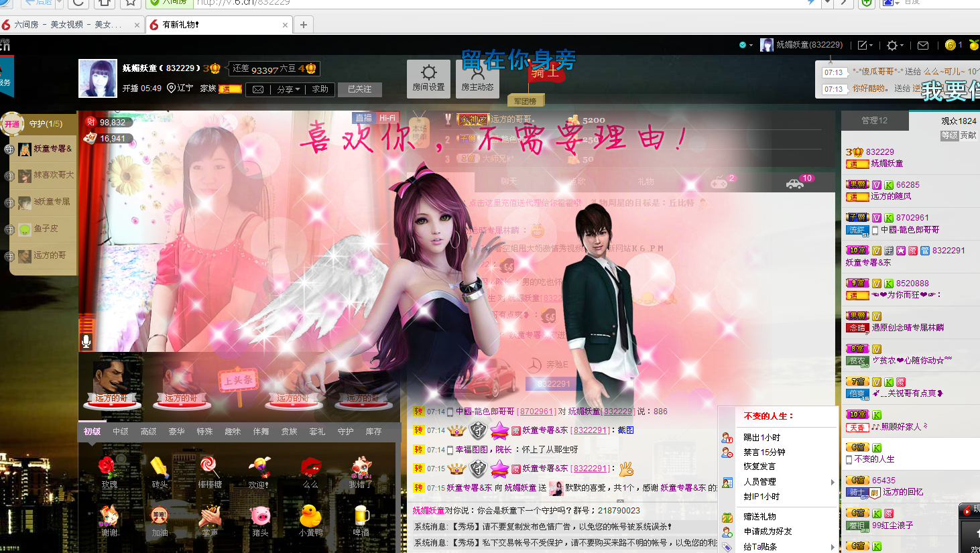The height and width of the screenshot is (553, 980).
Task: Switch to the 六间房 - 美女视频 browser tab
Action: [71, 25]
